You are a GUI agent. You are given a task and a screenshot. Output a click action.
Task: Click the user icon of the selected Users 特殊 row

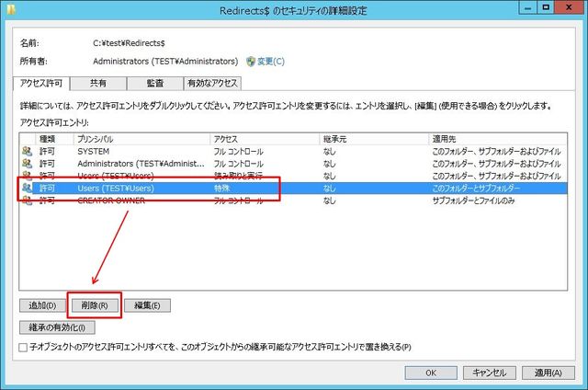27,188
